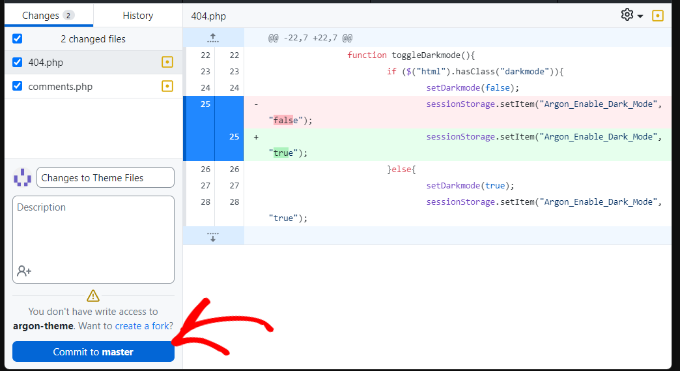This screenshot has width=680, height=371.
Task: Edit the commit summary Changes to Theme Files
Action: [105, 177]
